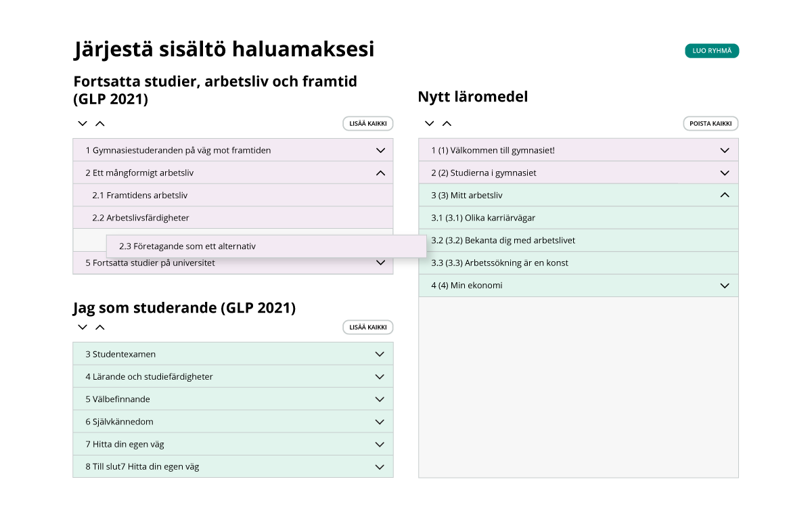Click the Luo ryhmä button
Viewport: 812px width, 513px height.
(712, 51)
